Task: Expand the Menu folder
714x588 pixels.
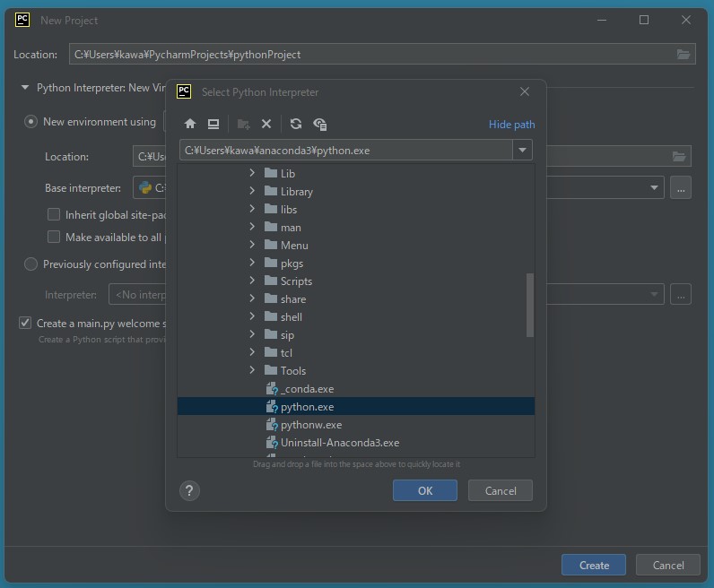Action: [252, 245]
